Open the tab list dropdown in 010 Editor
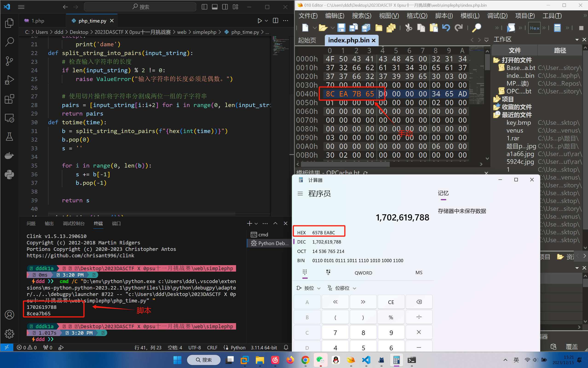This screenshot has height=368, width=588. tap(486, 40)
